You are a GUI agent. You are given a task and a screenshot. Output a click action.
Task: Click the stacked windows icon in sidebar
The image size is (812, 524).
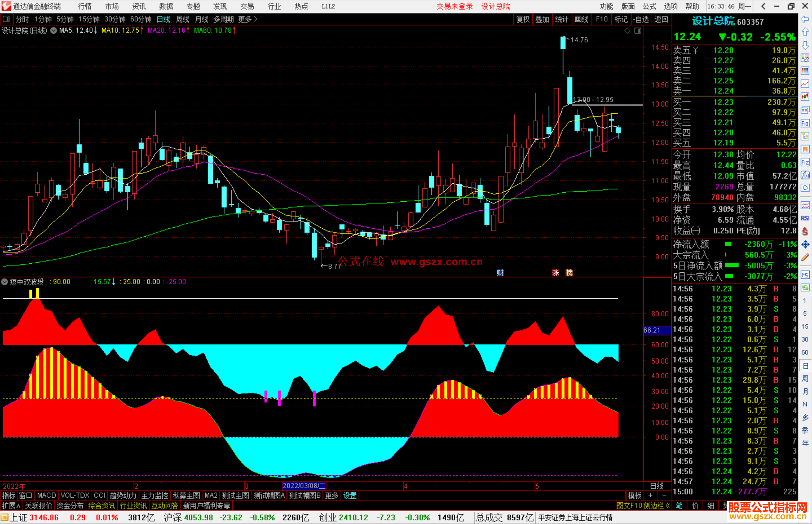(x=805, y=110)
